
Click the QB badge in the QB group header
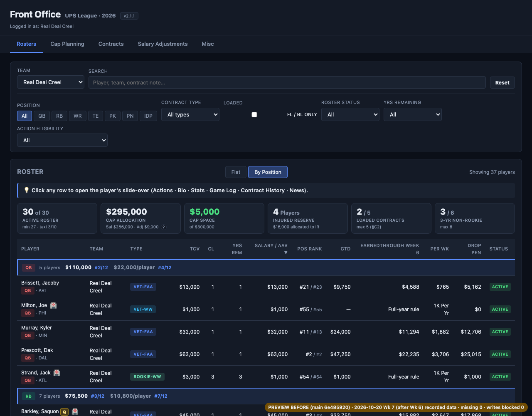pyautogui.click(x=29, y=267)
